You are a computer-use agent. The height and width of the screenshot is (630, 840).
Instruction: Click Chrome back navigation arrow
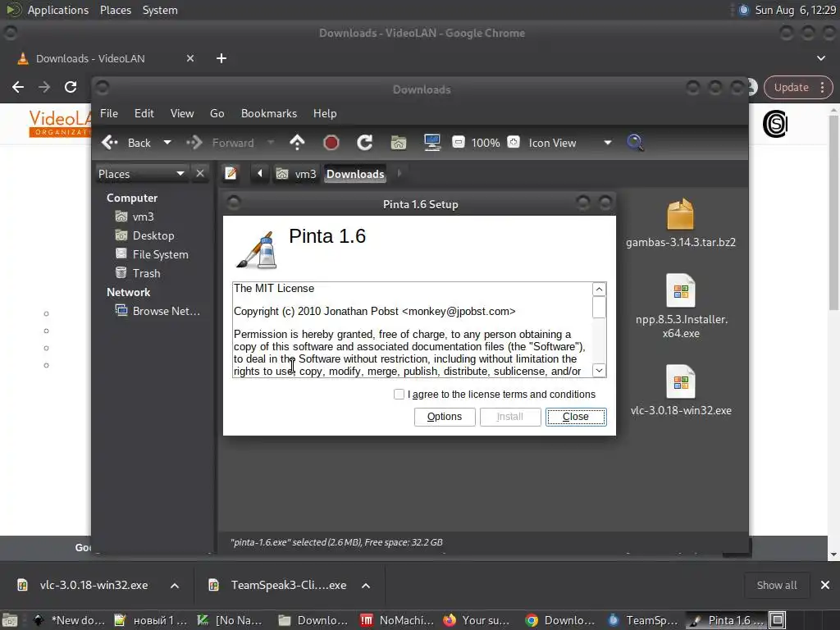18,87
